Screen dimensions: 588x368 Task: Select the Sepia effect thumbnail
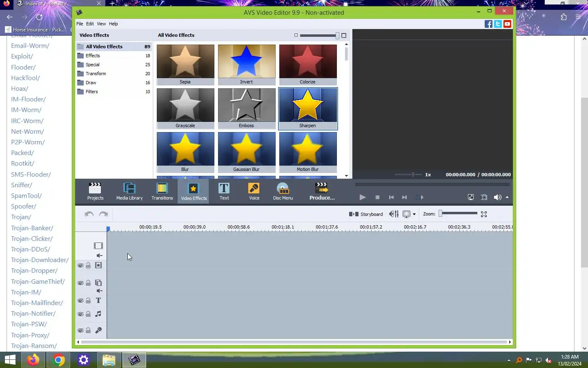tap(185, 65)
